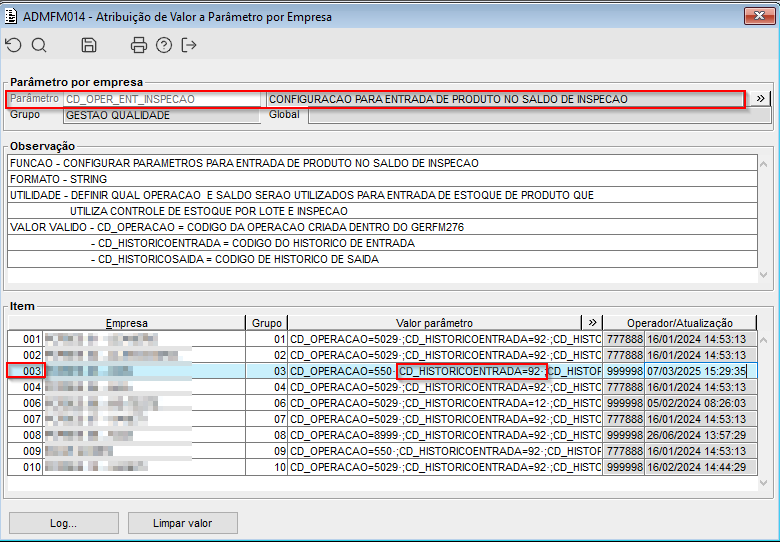Focus the Parâmetro field CD_OPER_ENT_INSPECAO
The height and width of the screenshot is (542, 780).
[x=162, y=99]
